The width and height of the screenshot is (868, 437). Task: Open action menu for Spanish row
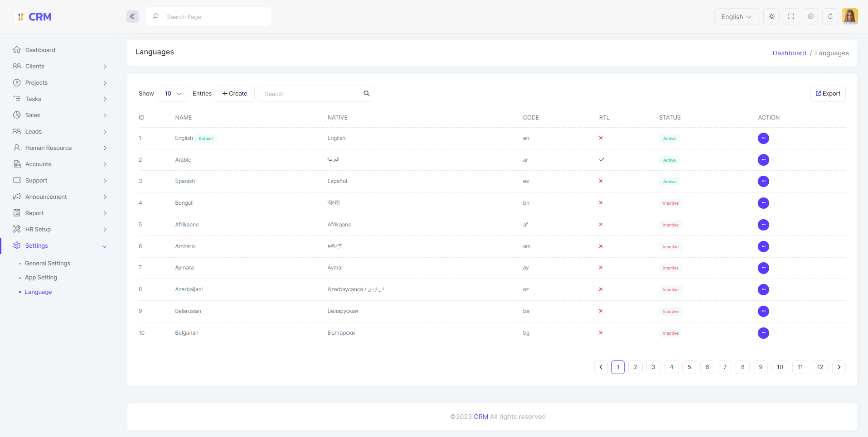coord(763,181)
